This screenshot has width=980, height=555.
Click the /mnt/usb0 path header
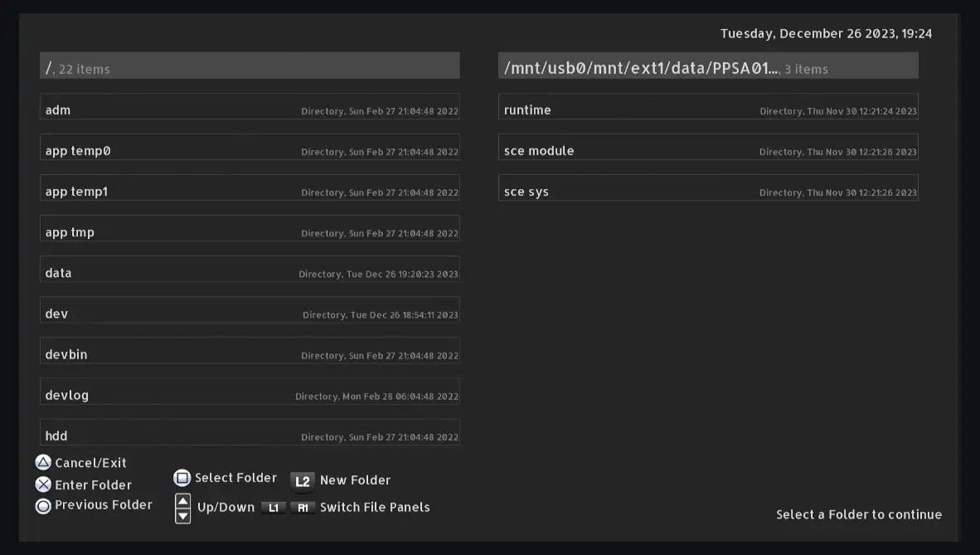click(708, 66)
